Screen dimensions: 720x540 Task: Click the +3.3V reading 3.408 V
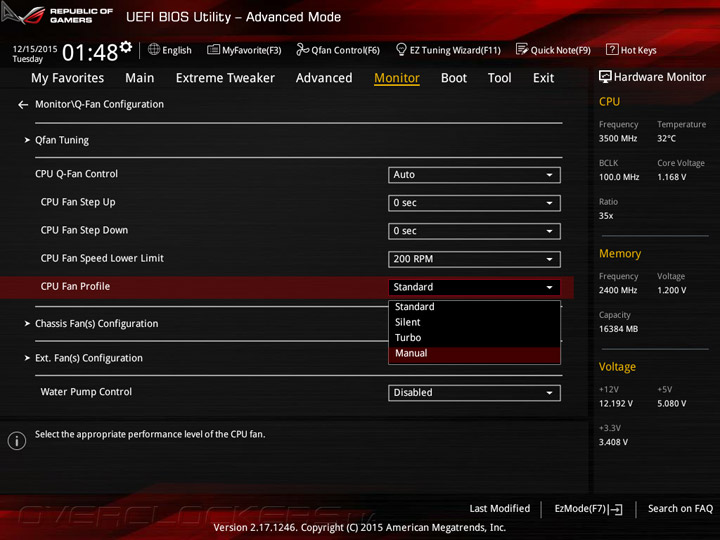tap(613, 442)
